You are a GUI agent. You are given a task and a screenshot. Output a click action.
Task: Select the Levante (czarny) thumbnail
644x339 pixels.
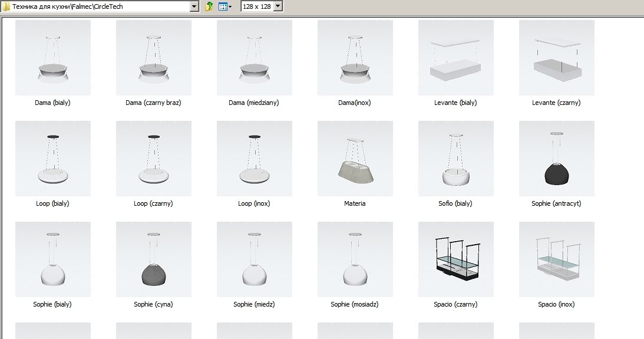(x=557, y=58)
